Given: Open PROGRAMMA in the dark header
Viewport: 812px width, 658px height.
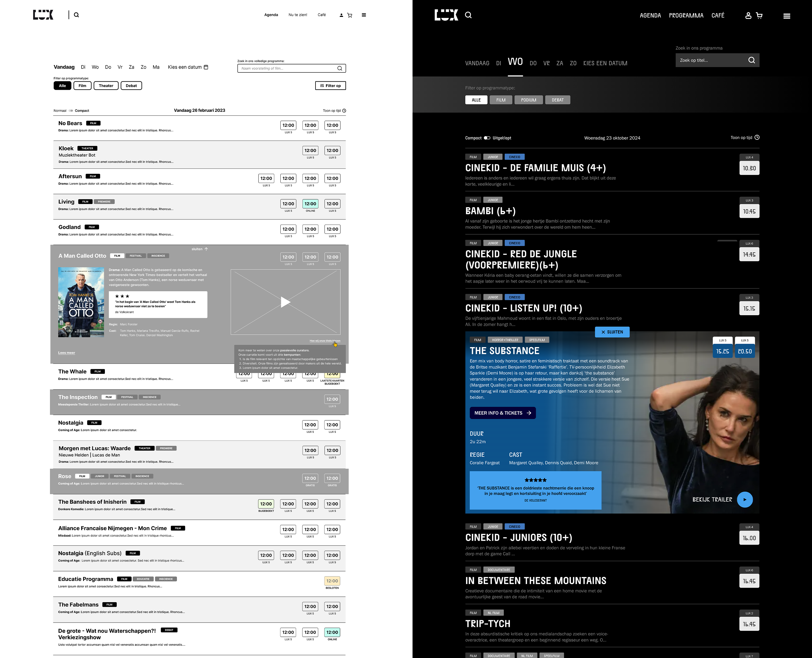Looking at the screenshot, I should [x=686, y=15].
